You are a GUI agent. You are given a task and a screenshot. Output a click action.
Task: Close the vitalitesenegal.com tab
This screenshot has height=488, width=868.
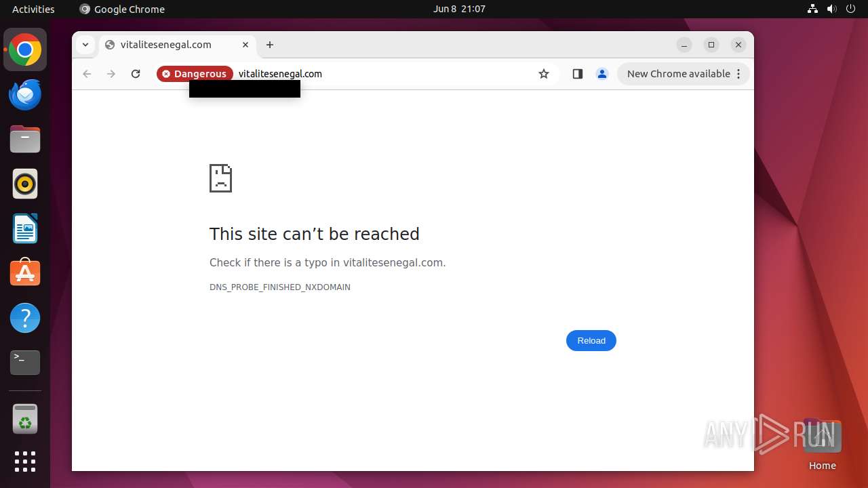[245, 45]
